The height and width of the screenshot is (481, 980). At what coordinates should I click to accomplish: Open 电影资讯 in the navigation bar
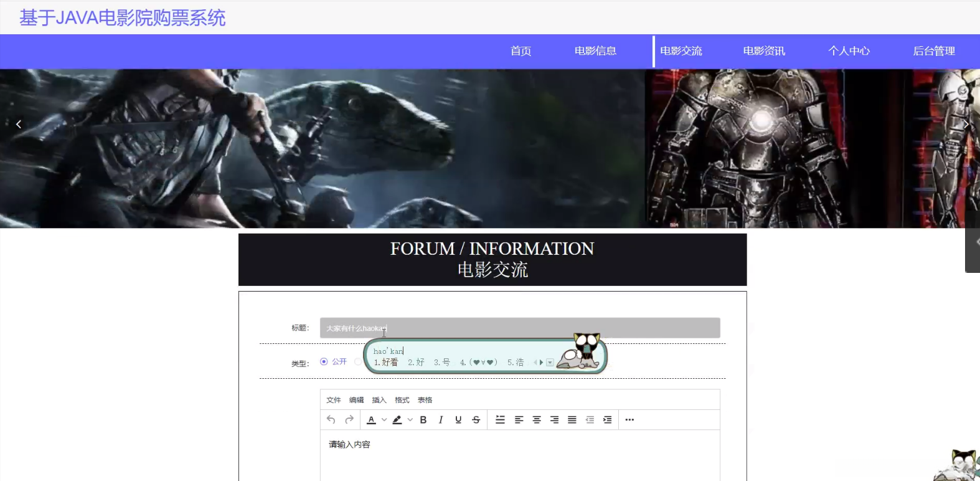(765, 51)
